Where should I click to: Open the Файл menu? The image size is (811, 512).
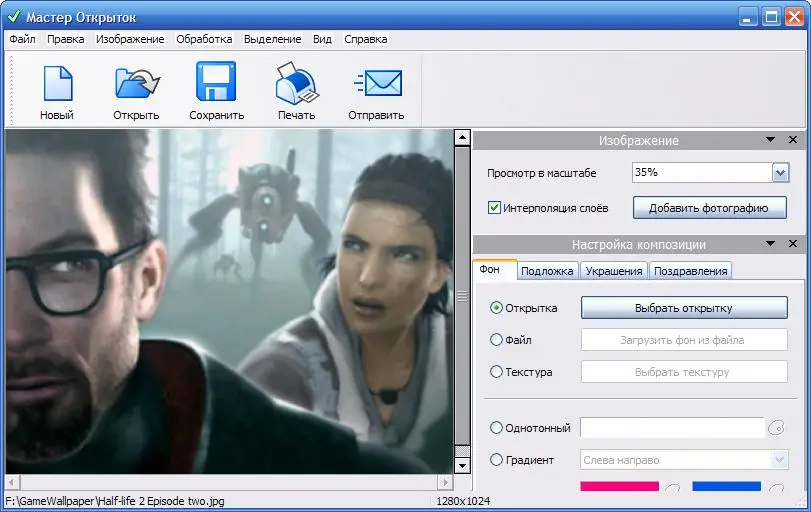tap(22, 39)
